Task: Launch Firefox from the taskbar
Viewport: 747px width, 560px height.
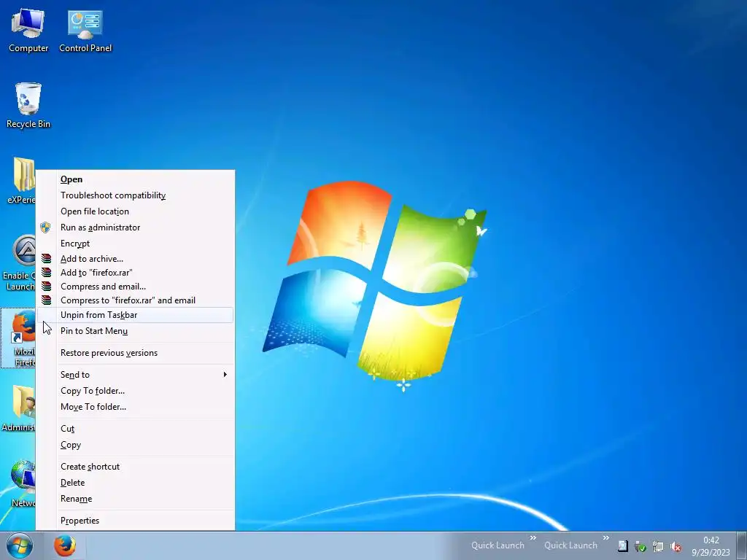Action: coord(64,545)
